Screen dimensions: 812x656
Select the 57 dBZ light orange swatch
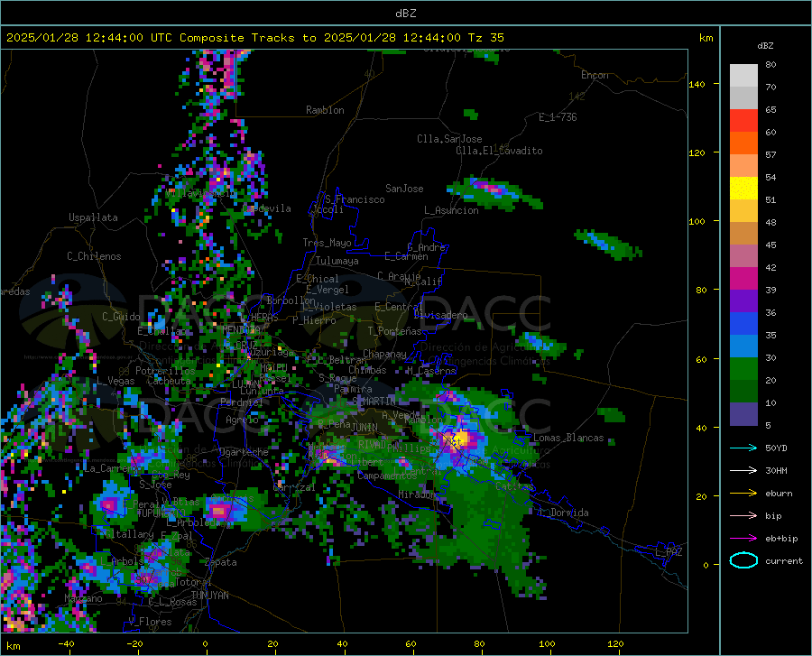point(743,166)
